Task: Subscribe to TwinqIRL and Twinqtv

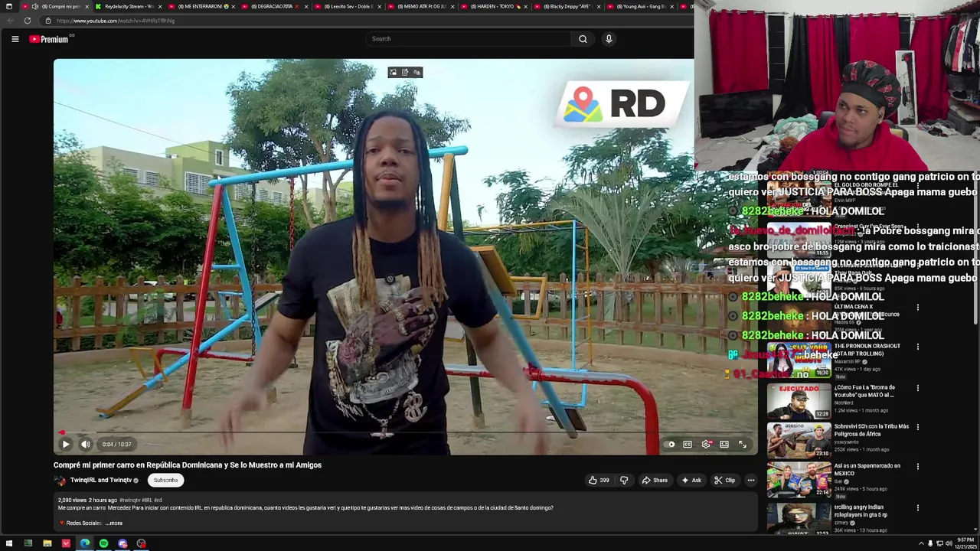Action: click(165, 481)
